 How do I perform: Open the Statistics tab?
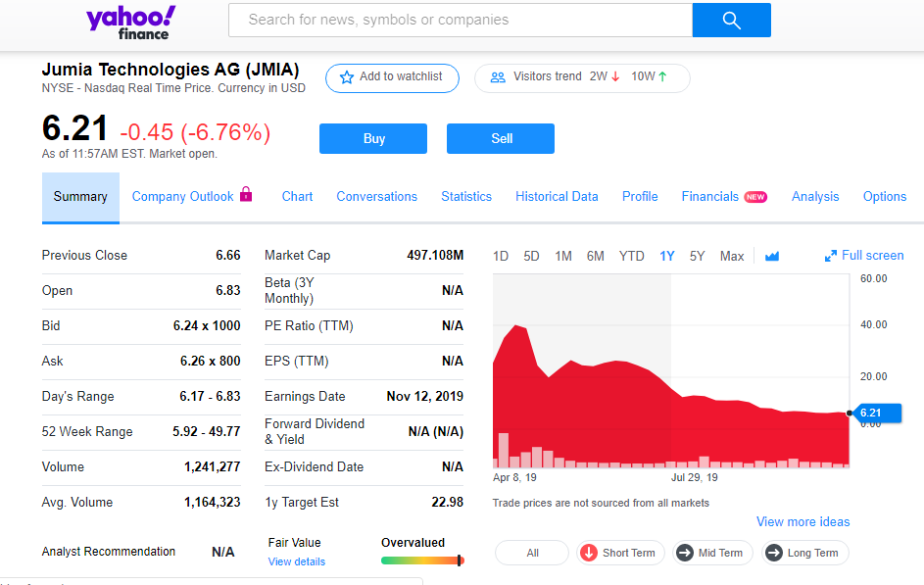(466, 196)
